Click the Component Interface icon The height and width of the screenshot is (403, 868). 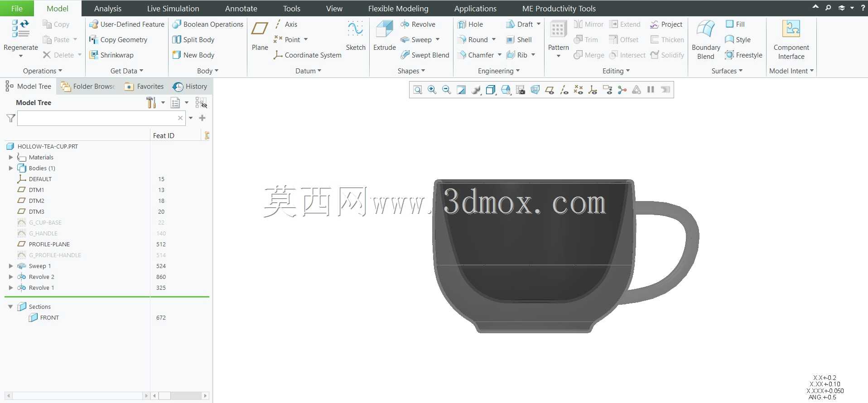(x=791, y=40)
